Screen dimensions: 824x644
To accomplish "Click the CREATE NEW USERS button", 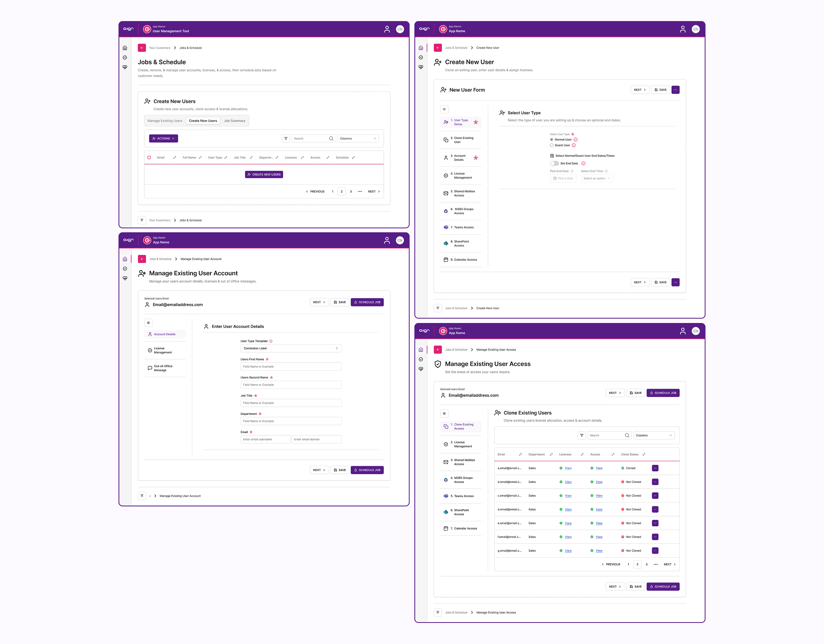I will coord(264,175).
